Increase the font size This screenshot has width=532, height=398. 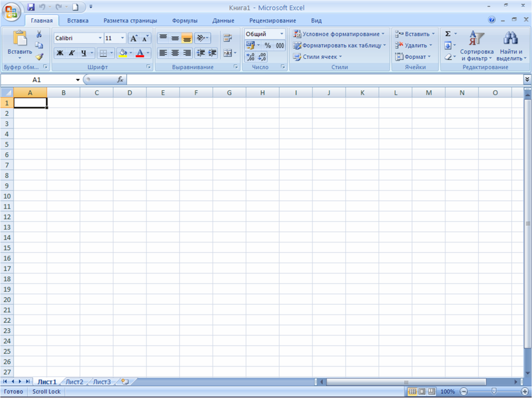(x=134, y=39)
